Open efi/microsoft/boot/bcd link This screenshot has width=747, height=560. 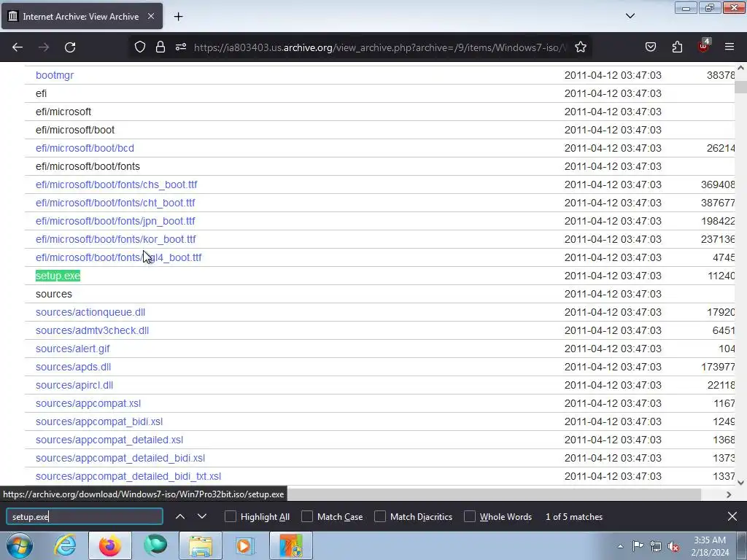click(85, 148)
